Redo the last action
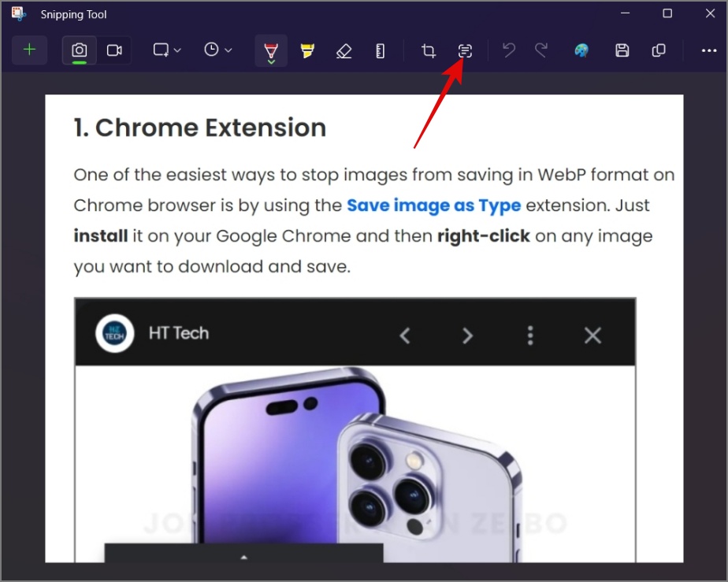This screenshot has height=582, width=728. click(541, 50)
